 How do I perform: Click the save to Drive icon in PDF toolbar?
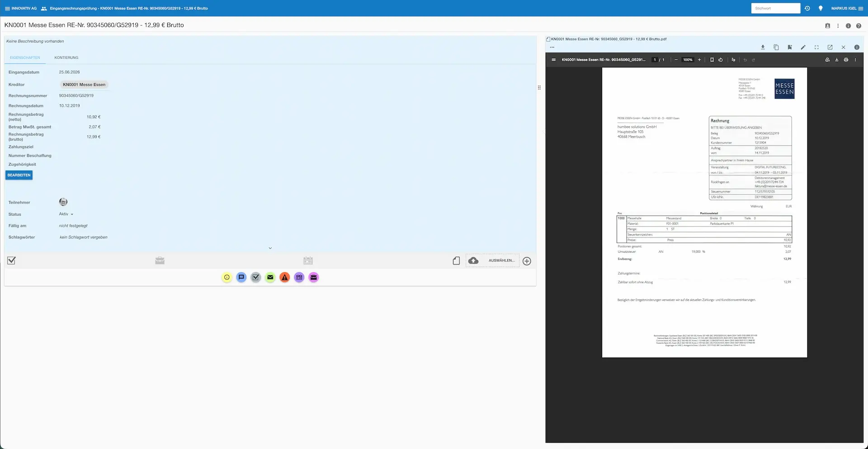coord(827,60)
